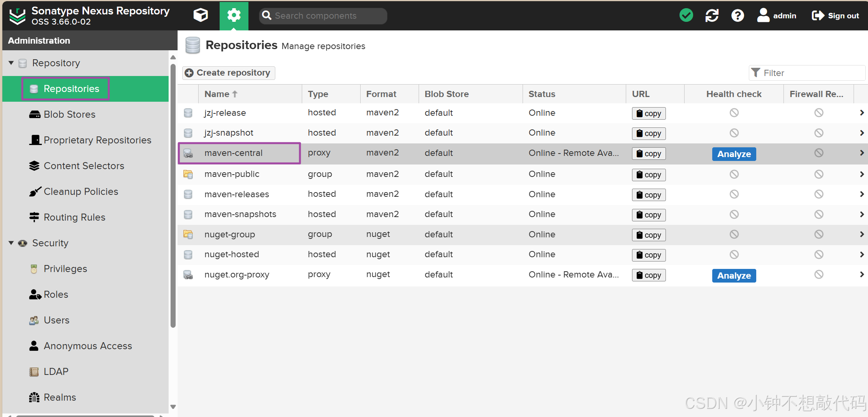868x417 pixels.
Task: Click the Privileges medal icon
Action: [x=34, y=269]
